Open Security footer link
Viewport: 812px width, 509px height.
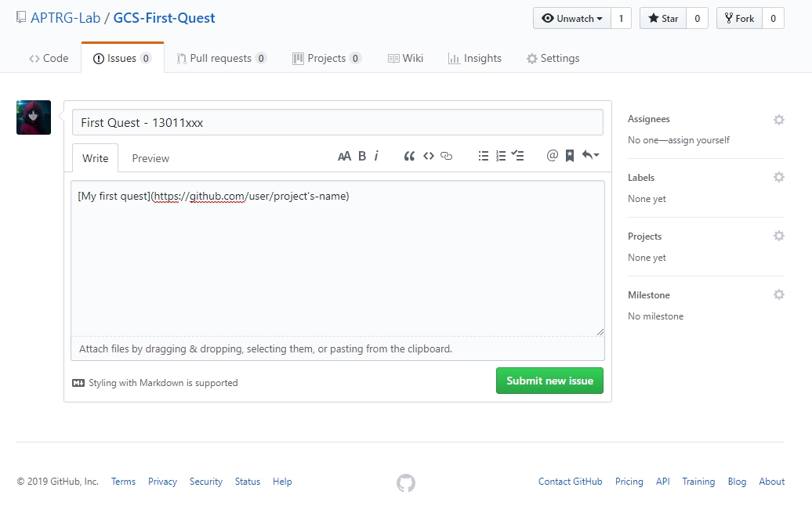click(206, 482)
